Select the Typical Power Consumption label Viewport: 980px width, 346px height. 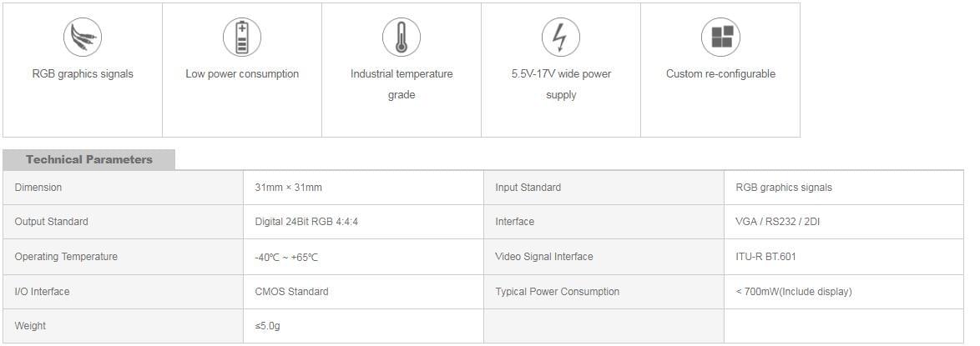(558, 292)
